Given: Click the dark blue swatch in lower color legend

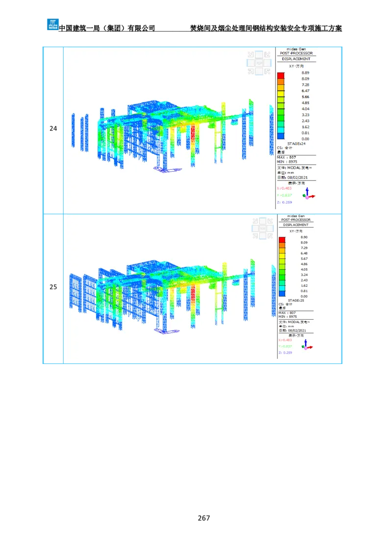Looking at the screenshot, I should [282, 293].
